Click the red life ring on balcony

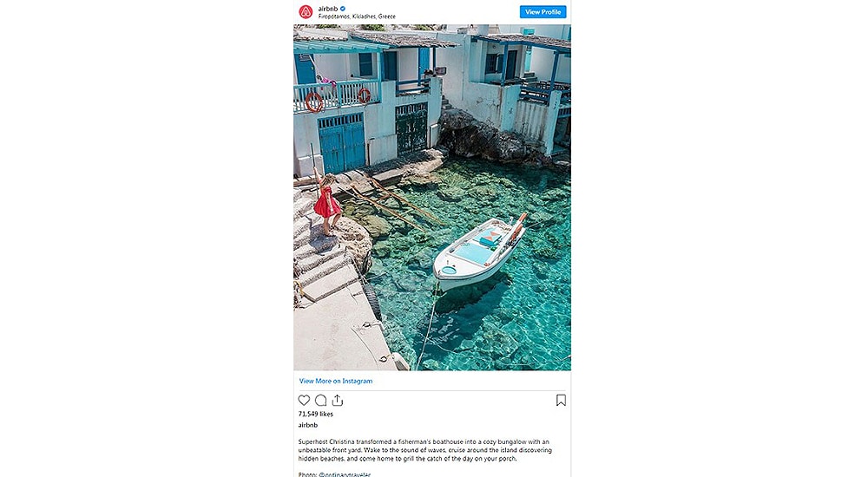coord(313,101)
